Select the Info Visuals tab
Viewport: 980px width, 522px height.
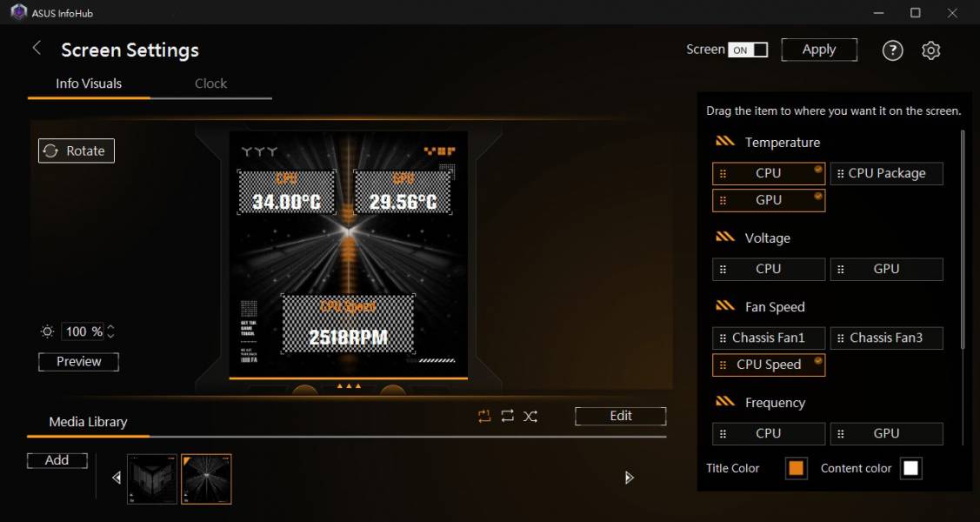pyautogui.click(x=89, y=84)
